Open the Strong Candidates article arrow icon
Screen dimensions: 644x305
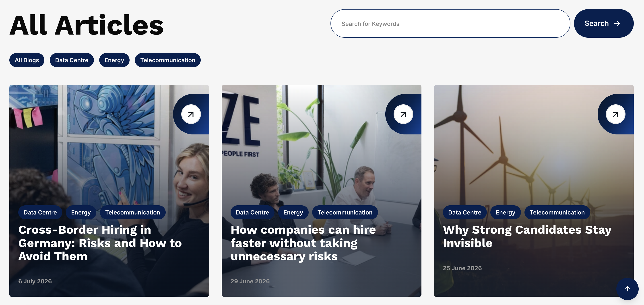point(615,114)
